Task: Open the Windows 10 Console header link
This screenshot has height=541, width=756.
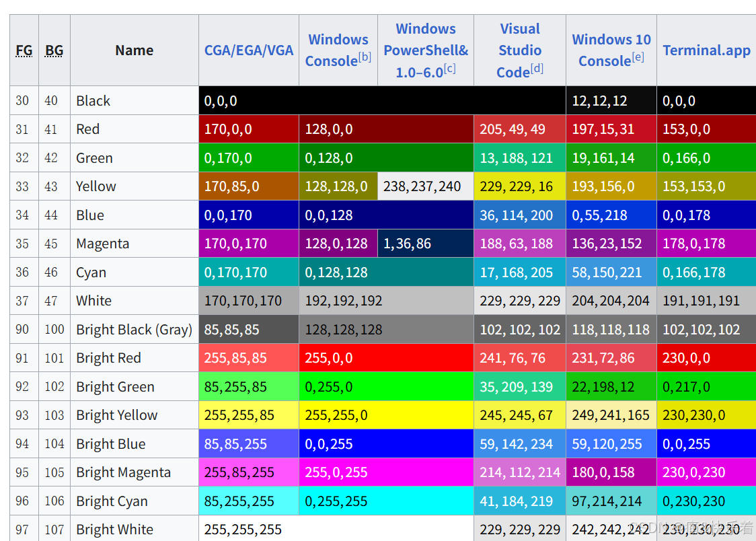Action: [x=611, y=50]
